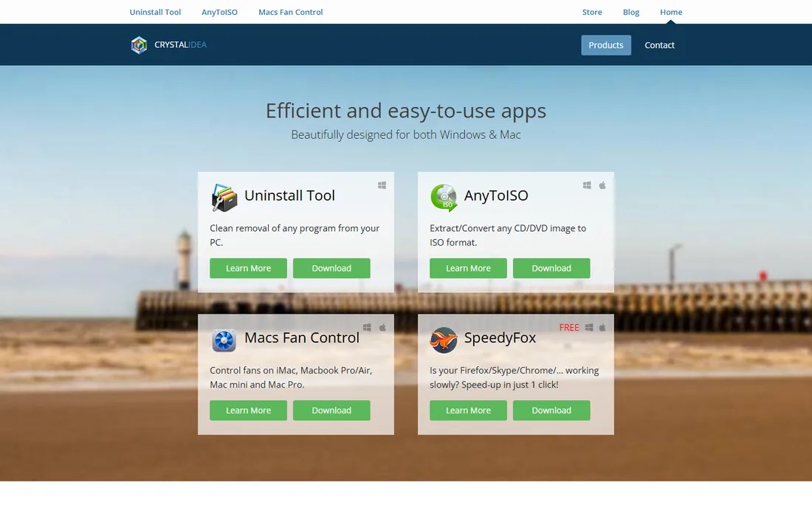The height and width of the screenshot is (508, 812).
Task: Click the Windows icon on AnyToISO card
Action: tap(588, 185)
